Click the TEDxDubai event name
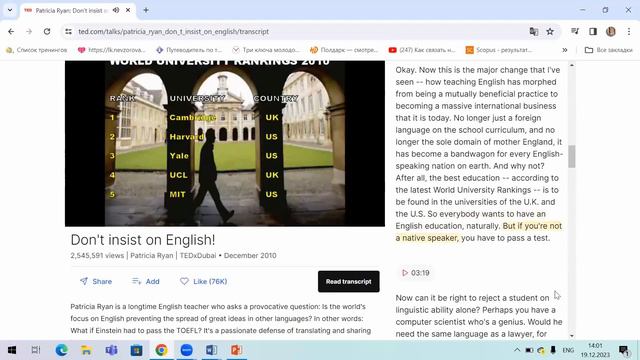640x360 pixels. point(198,256)
